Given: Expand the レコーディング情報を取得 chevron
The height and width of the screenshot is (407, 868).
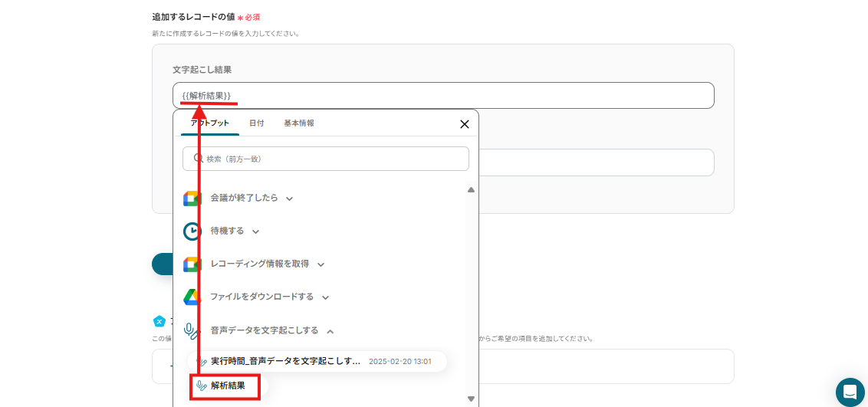Looking at the screenshot, I should coord(321,265).
